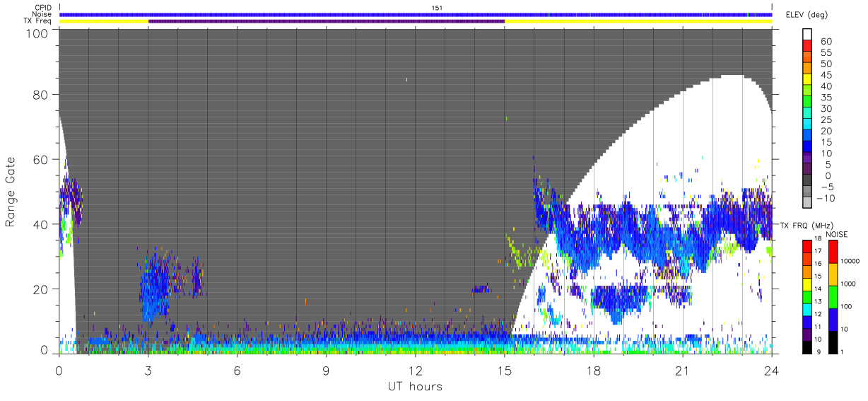The image size is (868, 401).
Task: Pick the green 30–35 ELEV colorbar swatch
Action: [807, 103]
